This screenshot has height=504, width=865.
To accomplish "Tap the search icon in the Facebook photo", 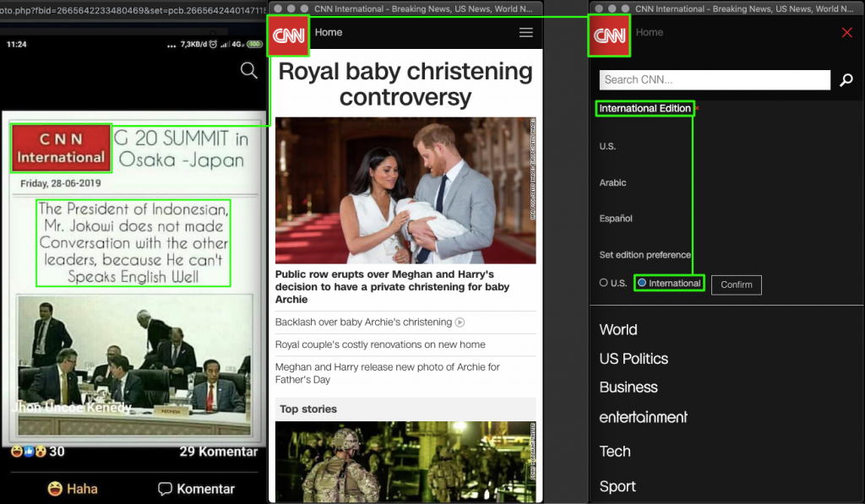I will click(248, 71).
